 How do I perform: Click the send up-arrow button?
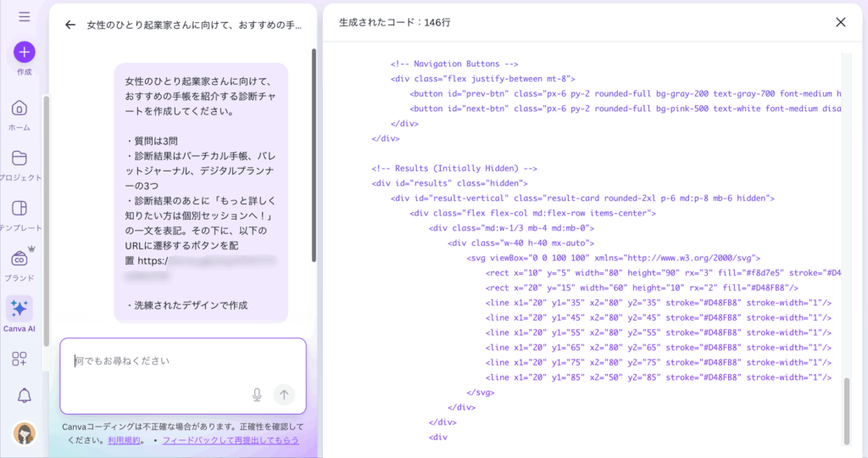284,394
